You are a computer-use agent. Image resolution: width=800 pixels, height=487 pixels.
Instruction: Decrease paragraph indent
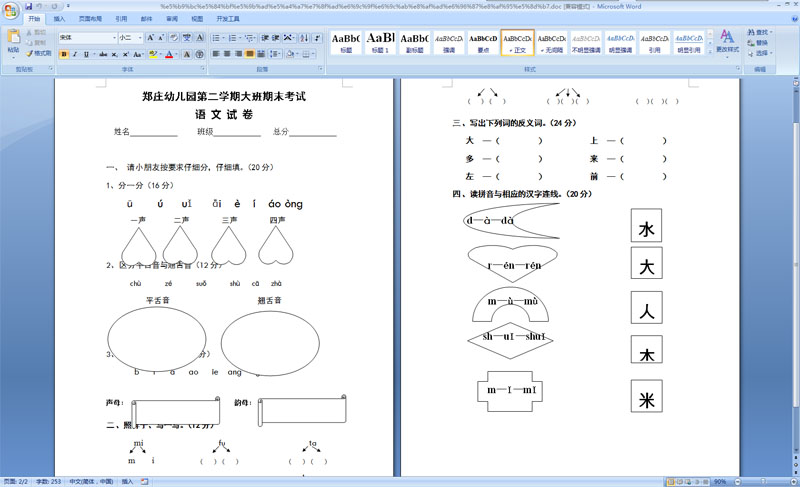click(x=264, y=38)
